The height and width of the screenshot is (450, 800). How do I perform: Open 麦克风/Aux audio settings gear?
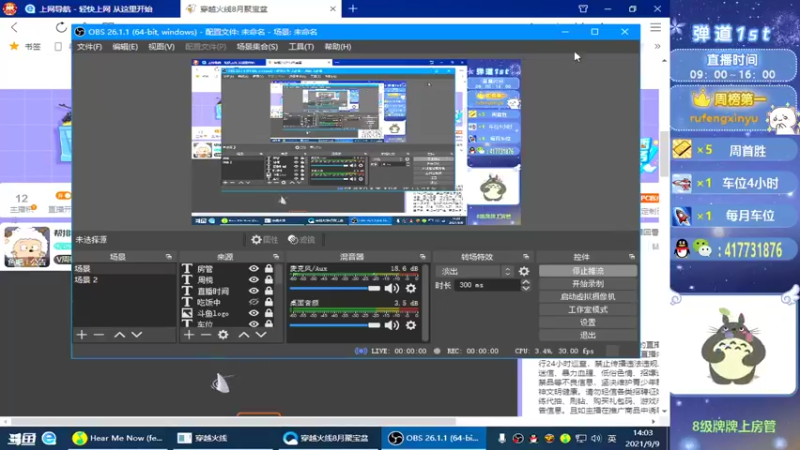pyautogui.click(x=411, y=288)
